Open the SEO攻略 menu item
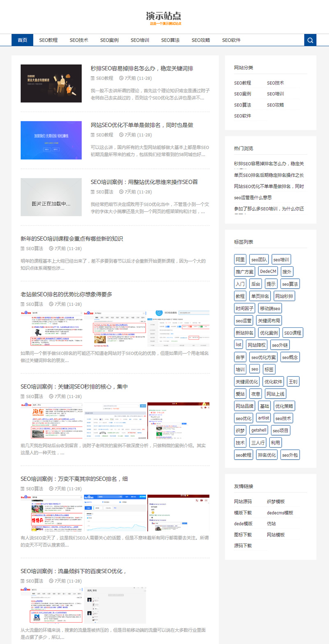This screenshot has height=644, width=329. tap(201, 40)
